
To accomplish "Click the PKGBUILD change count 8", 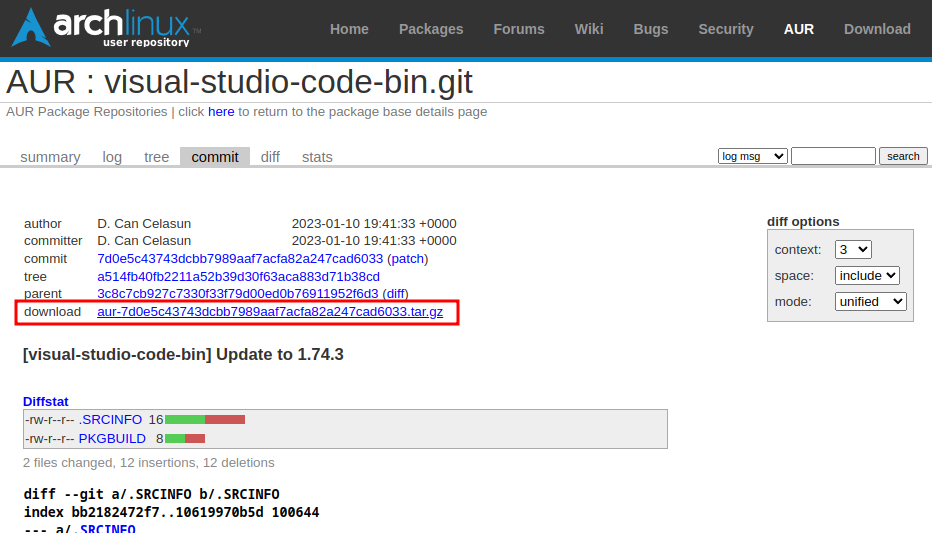I will (x=159, y=439).
